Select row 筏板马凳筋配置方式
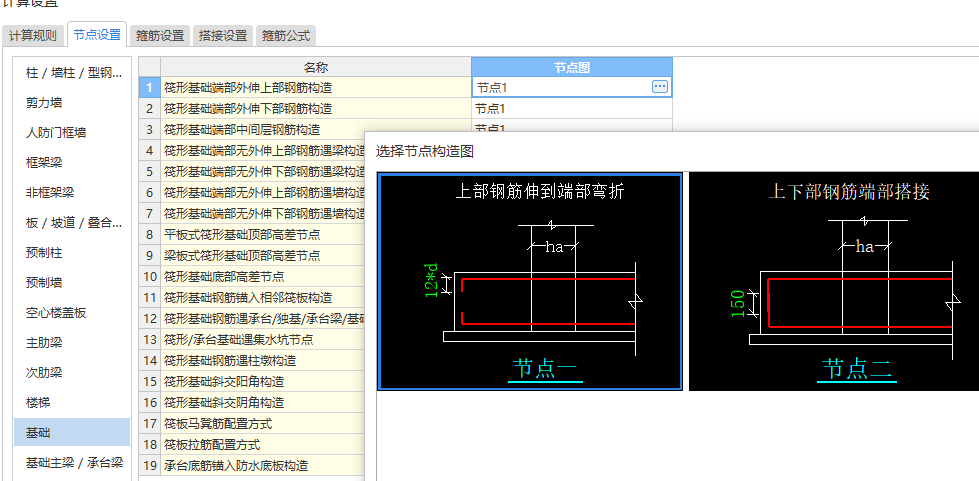The width and height of the screenshot is (979, 481). coord(263,424)
